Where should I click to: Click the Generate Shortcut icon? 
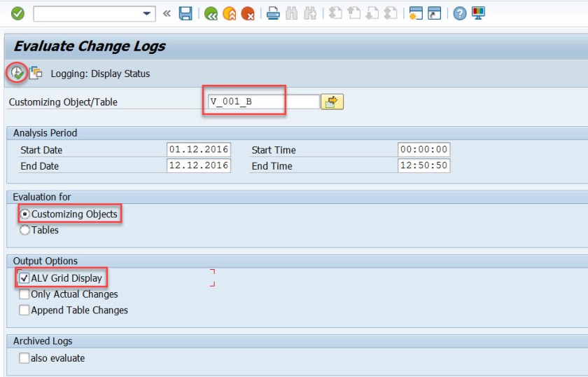[x=434, y=13]
